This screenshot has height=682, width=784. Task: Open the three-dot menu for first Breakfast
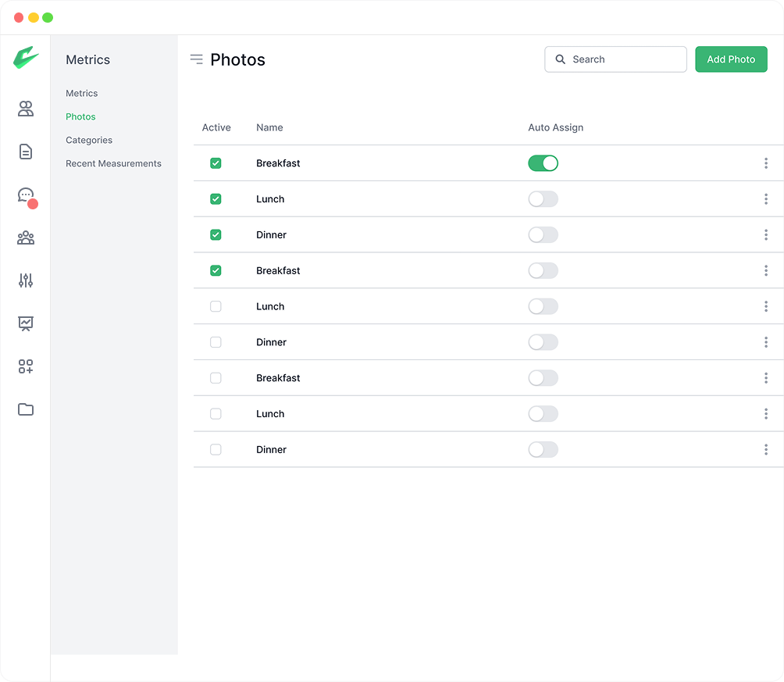(765, 163)
